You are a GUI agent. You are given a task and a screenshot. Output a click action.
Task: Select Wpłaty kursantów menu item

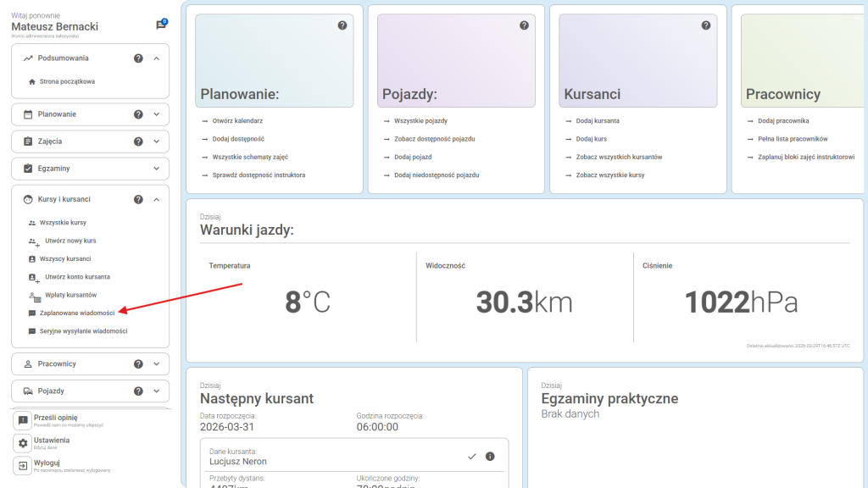point(68,295)
